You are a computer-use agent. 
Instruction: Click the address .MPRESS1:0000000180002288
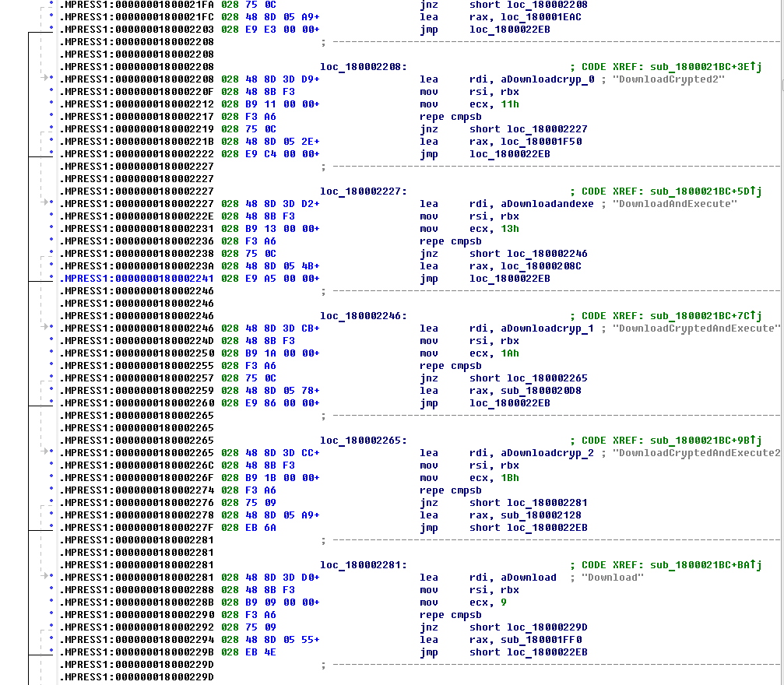[137, 590]
